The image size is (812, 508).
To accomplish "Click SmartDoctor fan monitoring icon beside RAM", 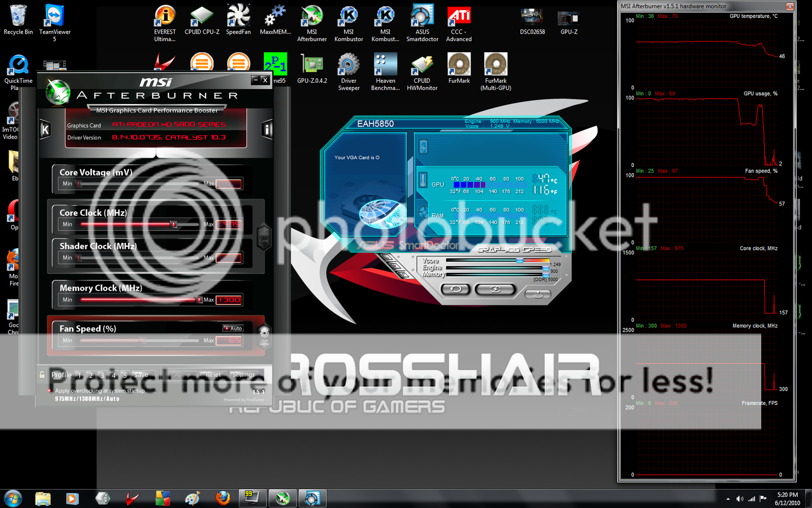I will click(x=423, y=213).
